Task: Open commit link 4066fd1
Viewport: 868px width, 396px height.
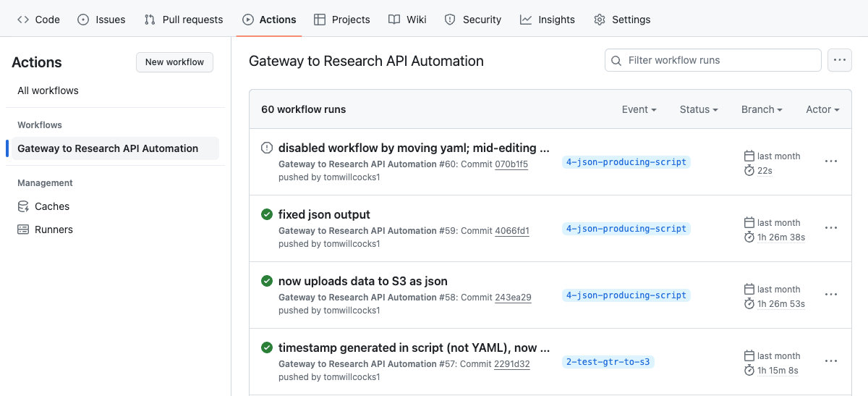Action: point(512,231)
